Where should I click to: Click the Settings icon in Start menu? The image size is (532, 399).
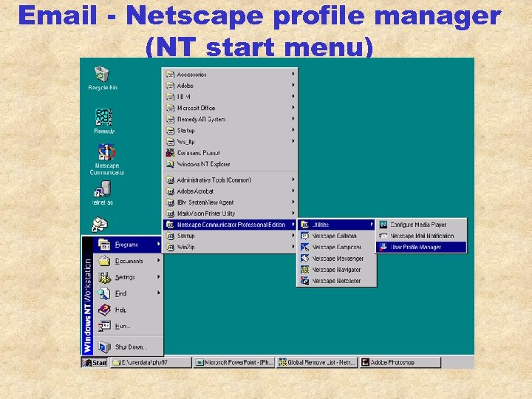[104, 277]
